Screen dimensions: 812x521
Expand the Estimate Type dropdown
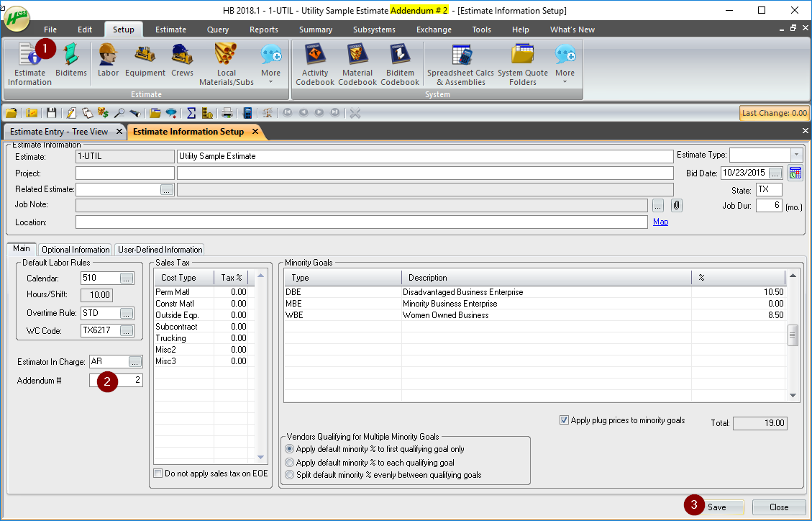point(796,155)
